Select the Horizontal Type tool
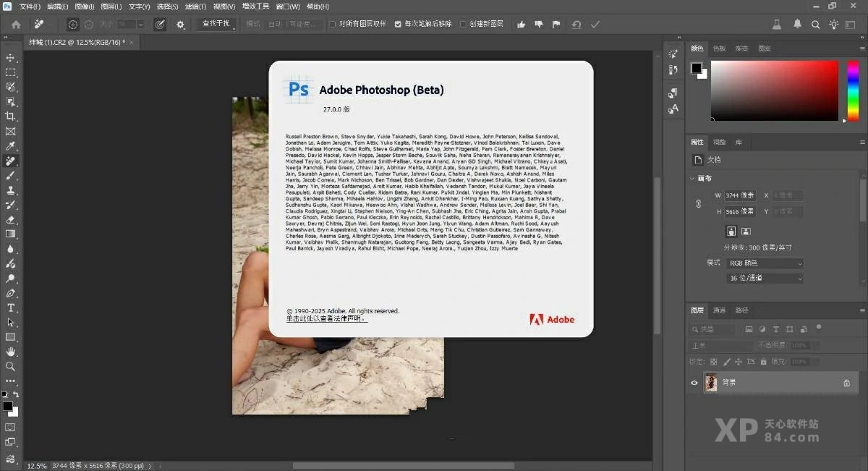This screenshot has height=471, width=868. tap(10, 308)
